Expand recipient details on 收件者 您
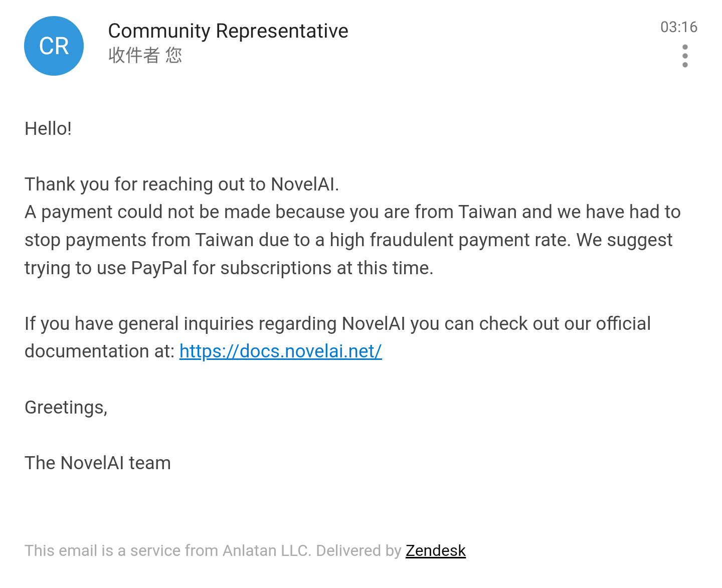Image resolution: width=722 pixels, height=588 pixels. pyautogui.click(x=145, y=55)
